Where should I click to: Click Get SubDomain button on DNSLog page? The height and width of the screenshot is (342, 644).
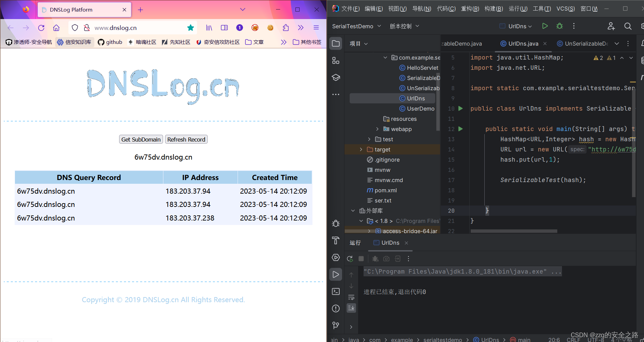[141, 140]
